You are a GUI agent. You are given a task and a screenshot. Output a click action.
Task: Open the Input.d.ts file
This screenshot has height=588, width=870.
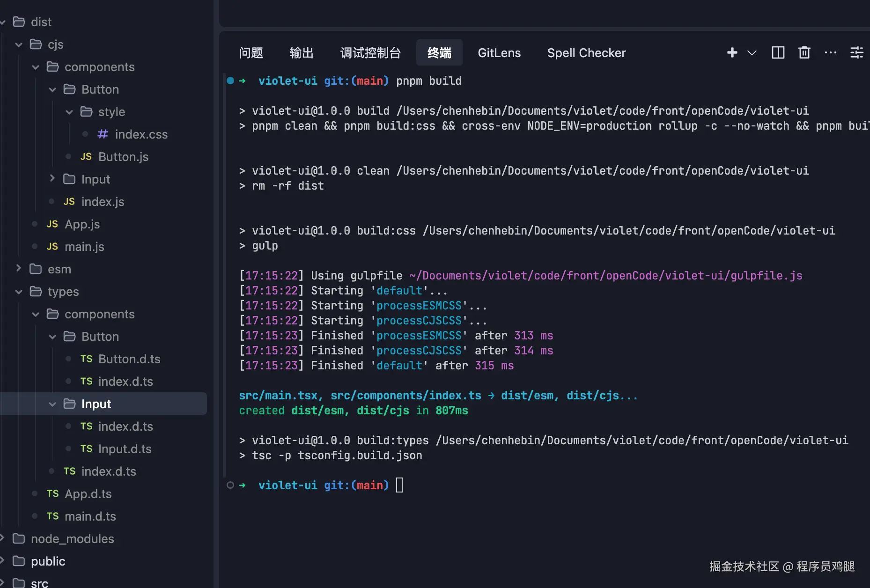pos(125,449)
